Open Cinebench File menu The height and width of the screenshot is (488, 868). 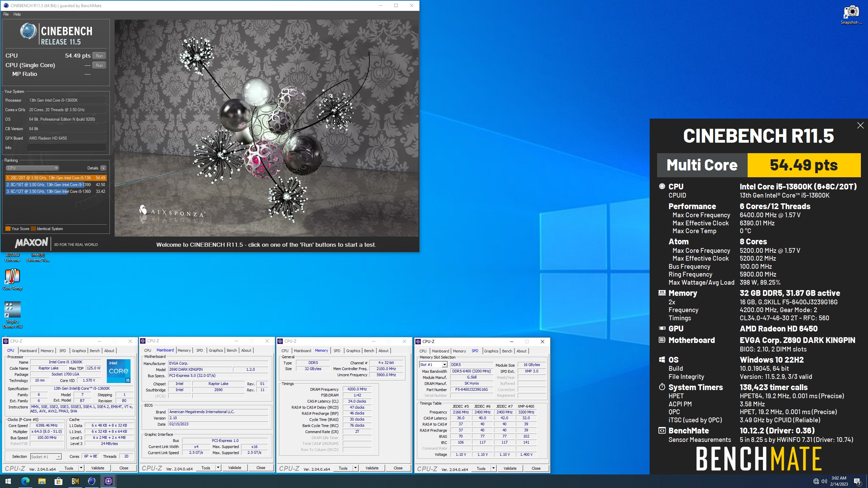coord(6,14)
